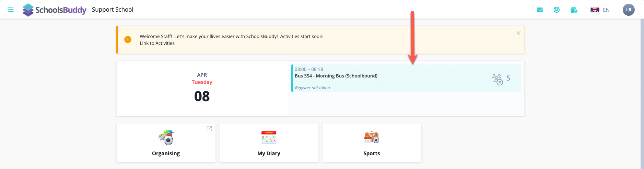This screenshot has height=169, width=644.
Task: Open the help lifebuoy icon
Action: (x=557, y=10)
